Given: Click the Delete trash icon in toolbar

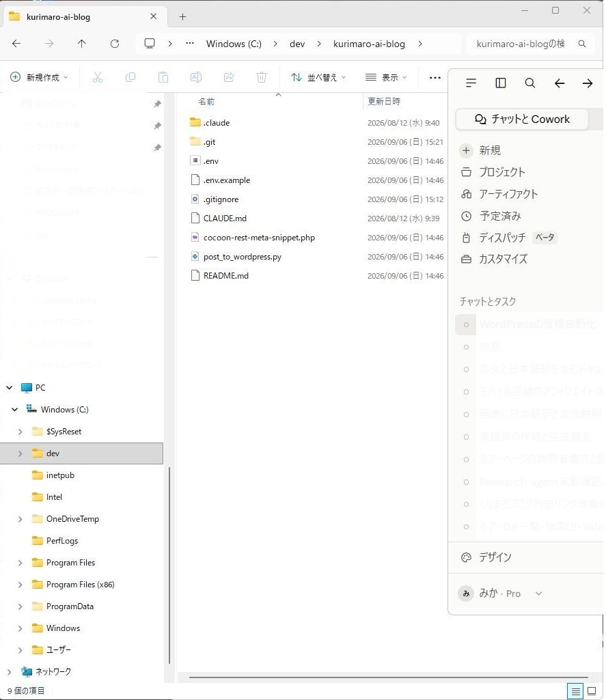Looking at the screenshot, I should point(262,77).
